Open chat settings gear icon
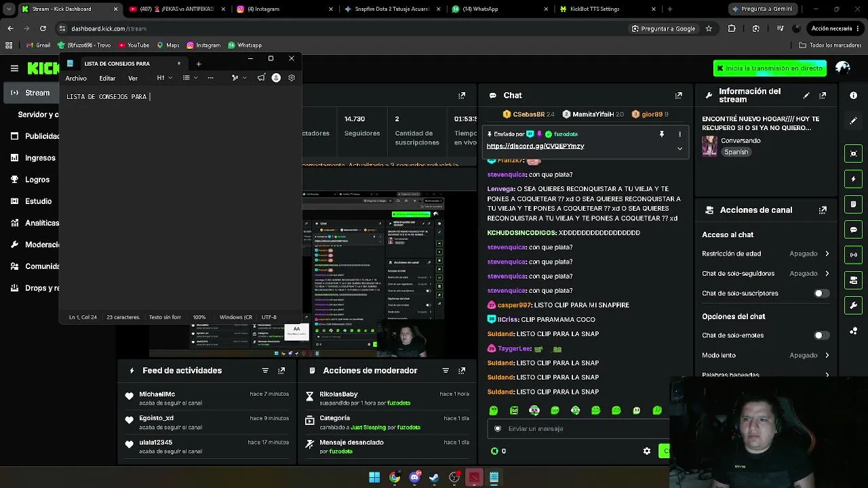Image resolution: width=868 pixels, height=488 pixels. click(x=647, y=451)
